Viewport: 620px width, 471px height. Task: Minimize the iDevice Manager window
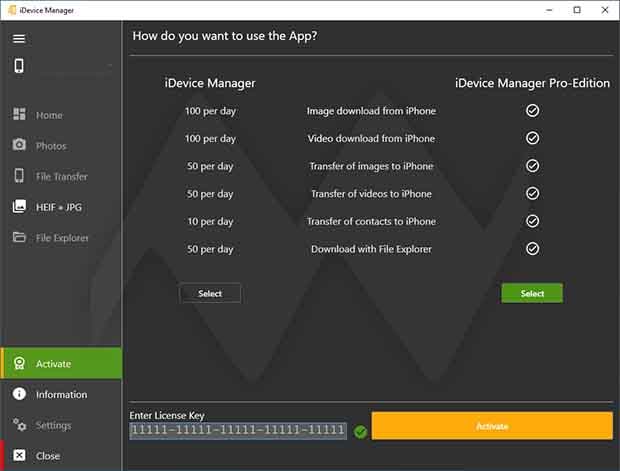point(549,10)
